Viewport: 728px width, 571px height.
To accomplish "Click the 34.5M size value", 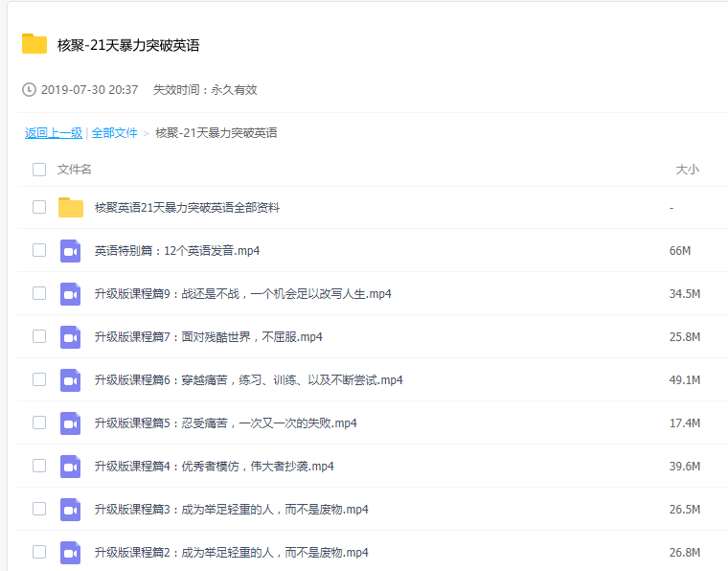I will pyautogui.click(x=684, y=294).
